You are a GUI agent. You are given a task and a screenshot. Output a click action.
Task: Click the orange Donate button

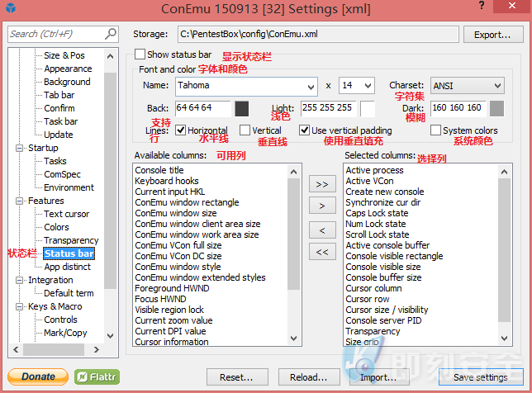pos(38,376)
